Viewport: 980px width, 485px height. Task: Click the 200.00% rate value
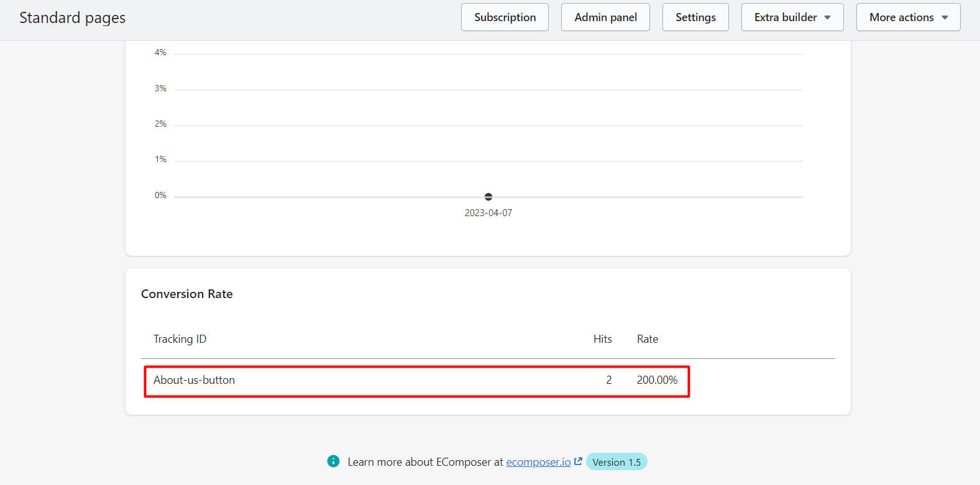click(x=657, y=380)
